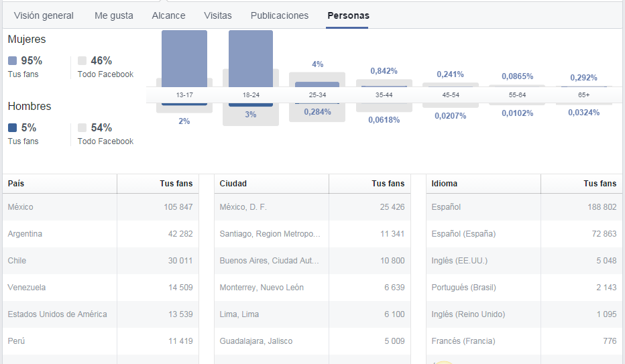
Task: Click the women's 13-17 age bar
Action: pyautogui.click(x=184, y=58)
